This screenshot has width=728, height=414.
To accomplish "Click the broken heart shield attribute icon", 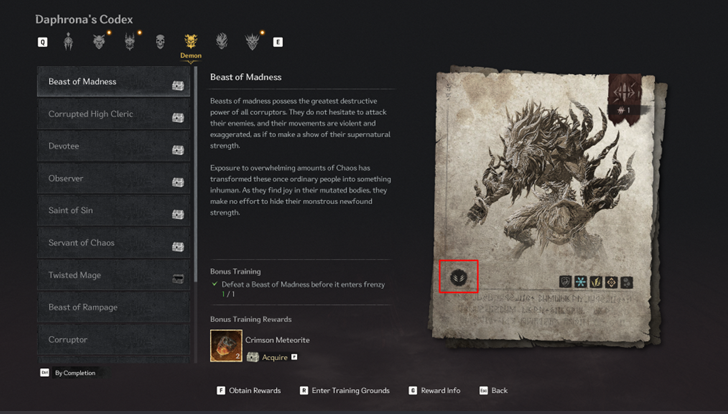I will click(565, 282).
